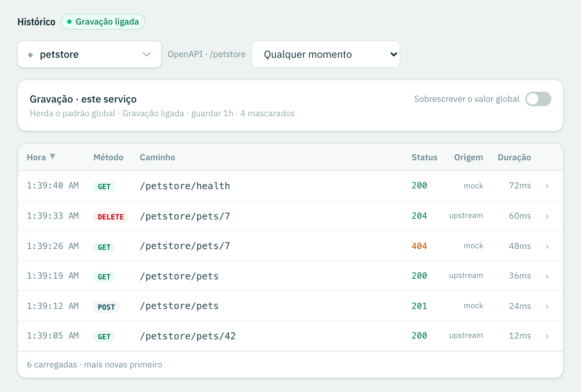Open details arrow for /petstore/health row
Image resolution: width=581 pixels, height=392 pixels.
[547, 186]
